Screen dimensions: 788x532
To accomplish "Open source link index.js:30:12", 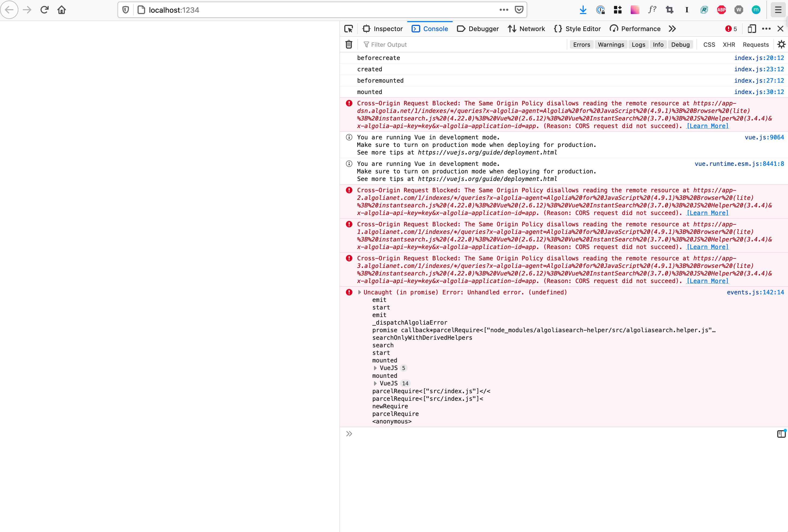I will click(x=759, y=92).
